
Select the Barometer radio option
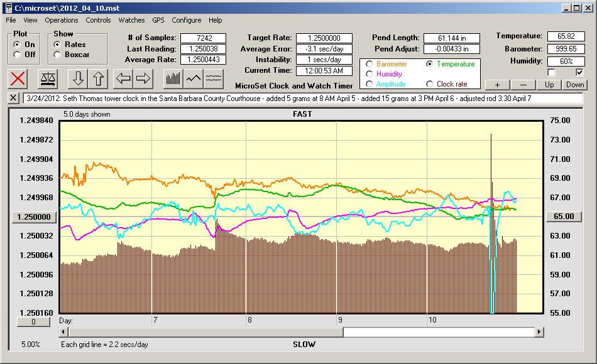coord(369,64)
